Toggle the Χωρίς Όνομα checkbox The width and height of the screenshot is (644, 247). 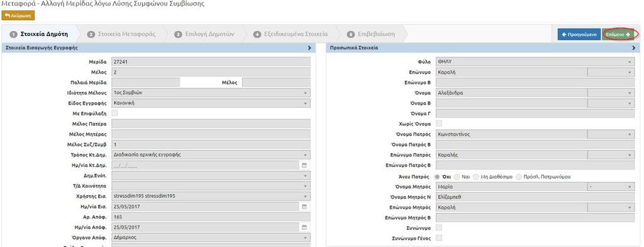(439, 123)
